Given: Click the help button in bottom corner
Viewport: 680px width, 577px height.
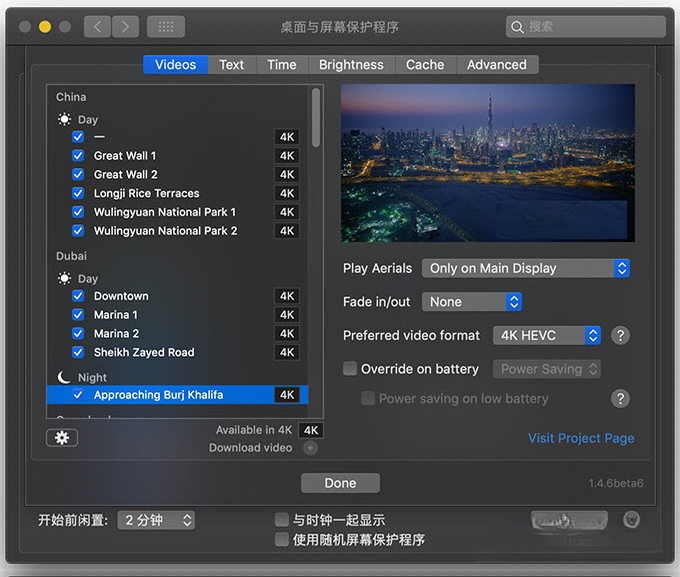Looking at the screenshot, I should (631, 519).
